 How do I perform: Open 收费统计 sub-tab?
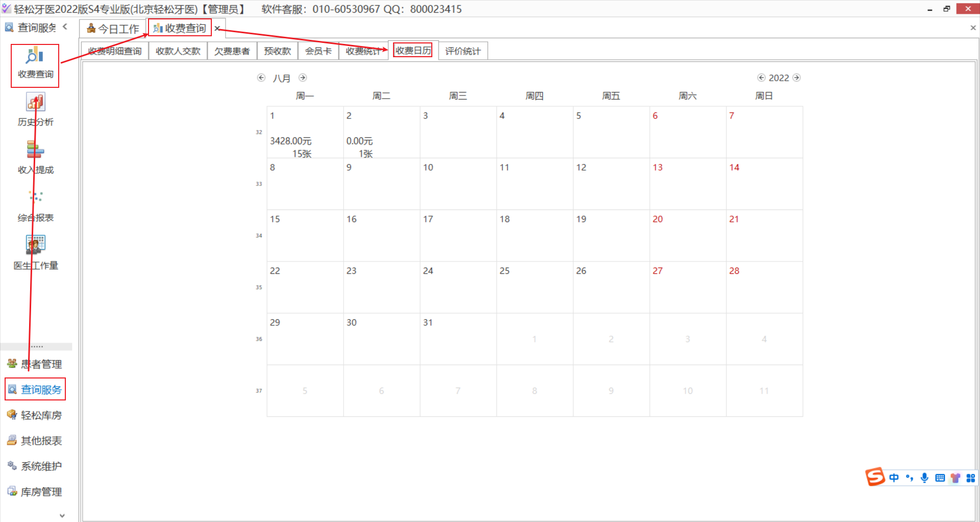(x=363, y=51)
